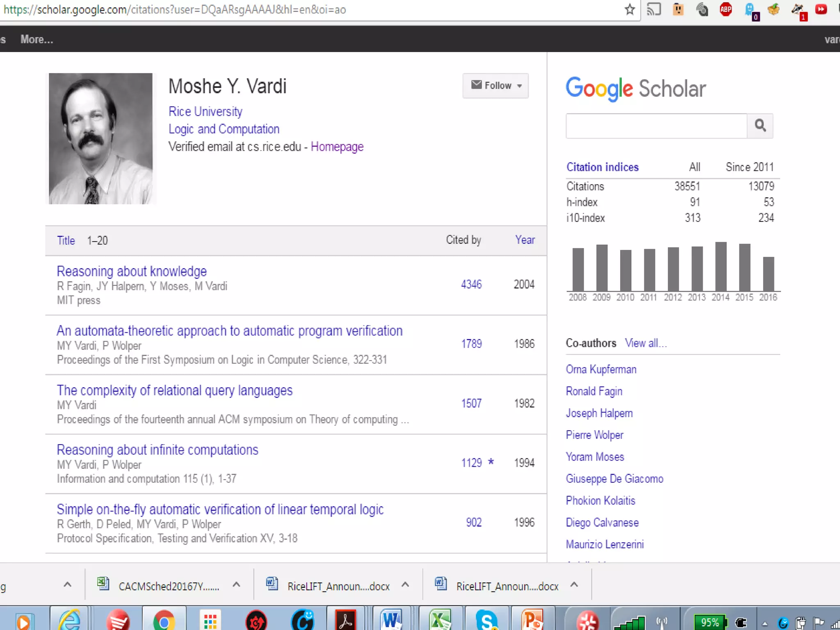Screen dimensions: 840x630
Task: Open the Excel taskbar icon
Action: click(440, 620)
